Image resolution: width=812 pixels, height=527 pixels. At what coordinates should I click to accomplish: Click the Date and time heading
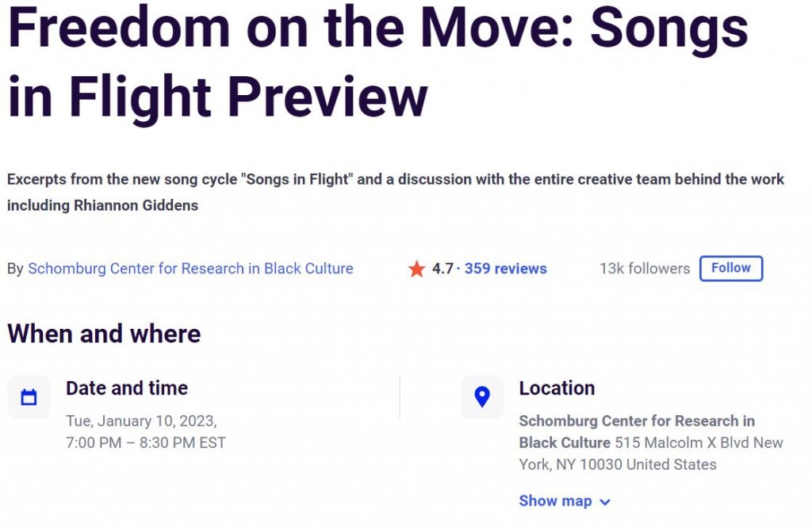tap(127, 388)
